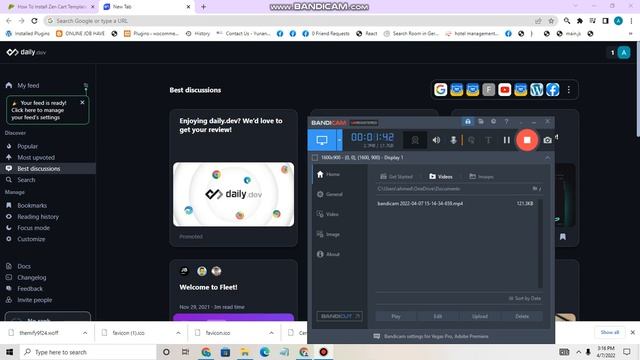This screenshot has width=640, height=360.
Task: Open Search in daily.dev sidebar
Action: click(x=26, y=180)
